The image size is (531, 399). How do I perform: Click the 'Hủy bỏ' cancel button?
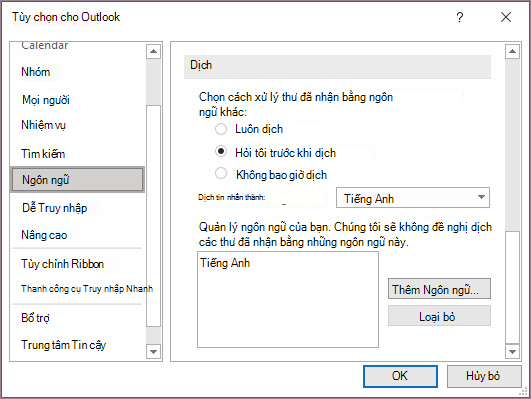point(484,376)
